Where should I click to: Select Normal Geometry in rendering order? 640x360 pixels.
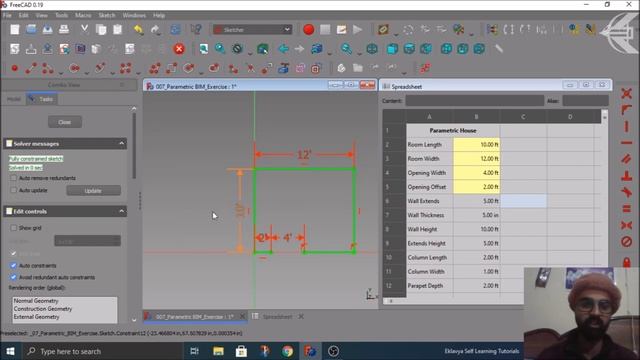(36, 301)
